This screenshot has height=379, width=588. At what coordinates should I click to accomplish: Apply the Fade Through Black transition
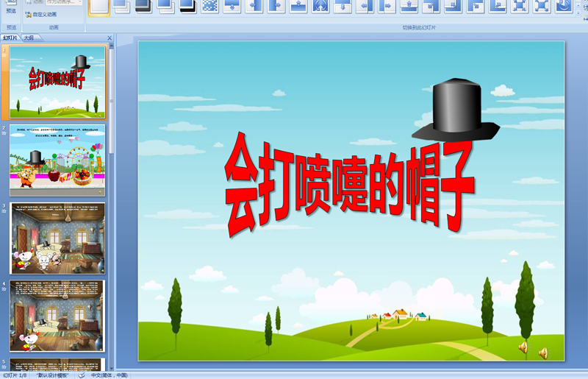click(x=143, y=6)
